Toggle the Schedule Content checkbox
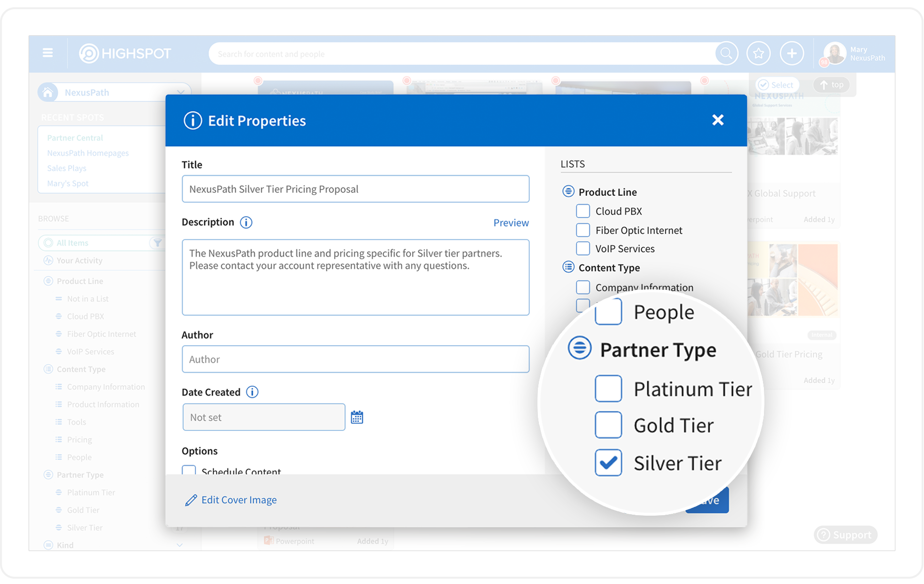 (x=189, y=471)
